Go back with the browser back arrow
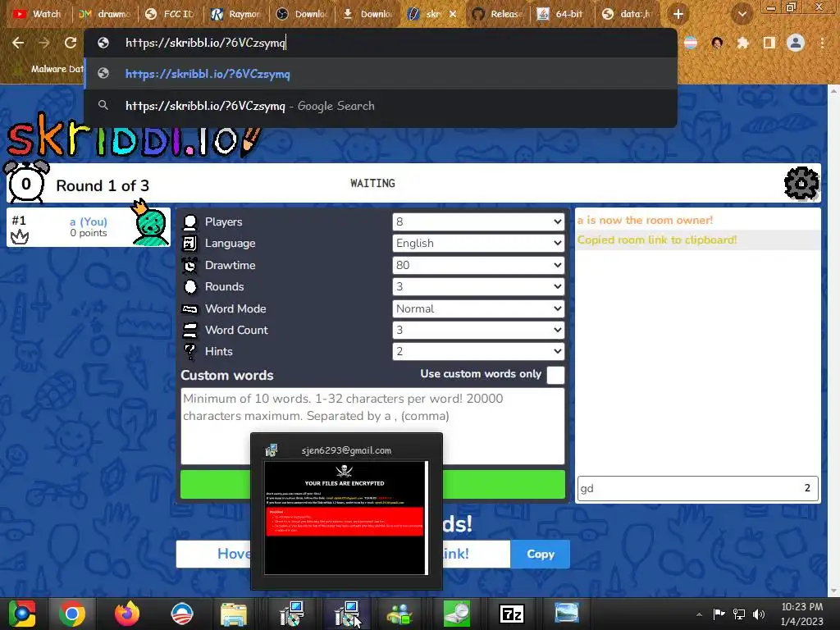840x630 pixels. point(18,43)
